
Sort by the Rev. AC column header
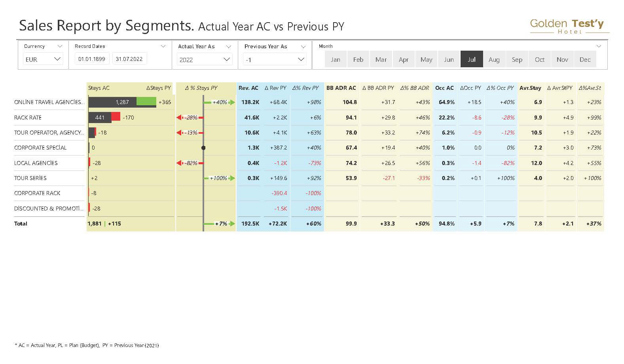point(248,88)
